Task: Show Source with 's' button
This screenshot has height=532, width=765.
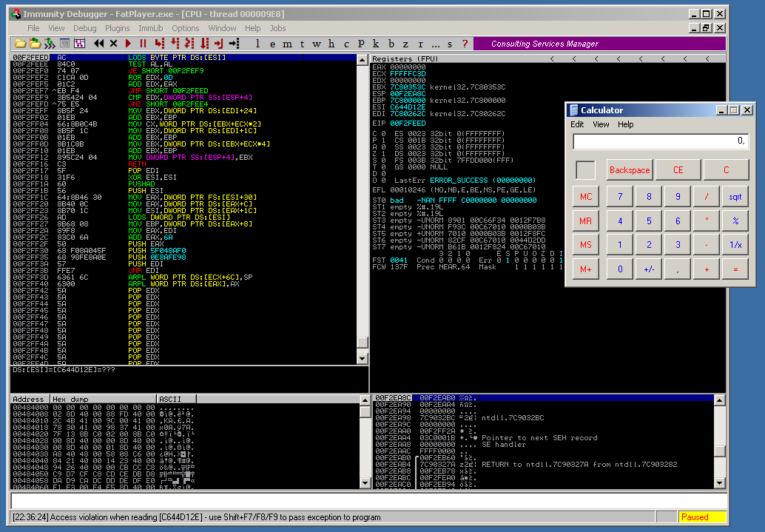Action: click(x=450, y=44)
